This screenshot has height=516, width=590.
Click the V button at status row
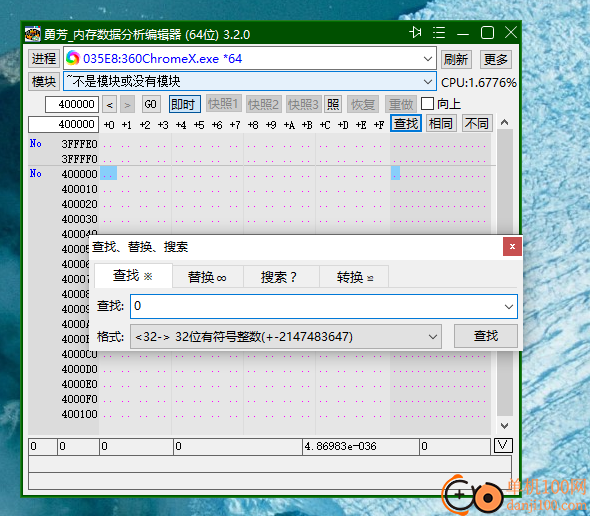(x=503, y=446)
